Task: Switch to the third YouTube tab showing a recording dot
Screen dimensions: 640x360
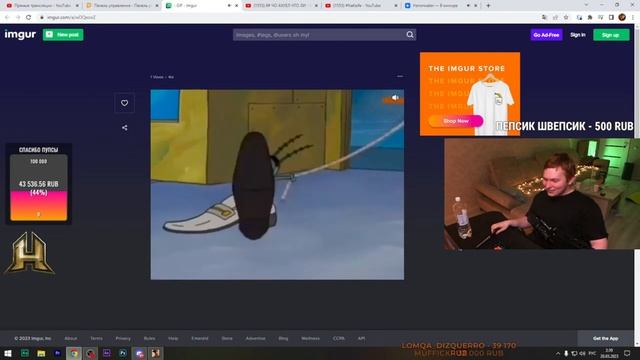Action: coord(281,6)
